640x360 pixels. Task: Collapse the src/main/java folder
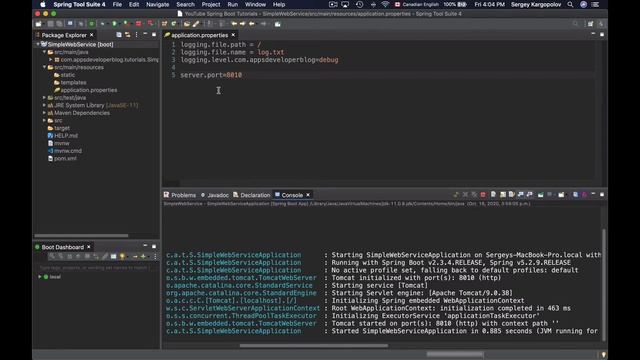44,52
